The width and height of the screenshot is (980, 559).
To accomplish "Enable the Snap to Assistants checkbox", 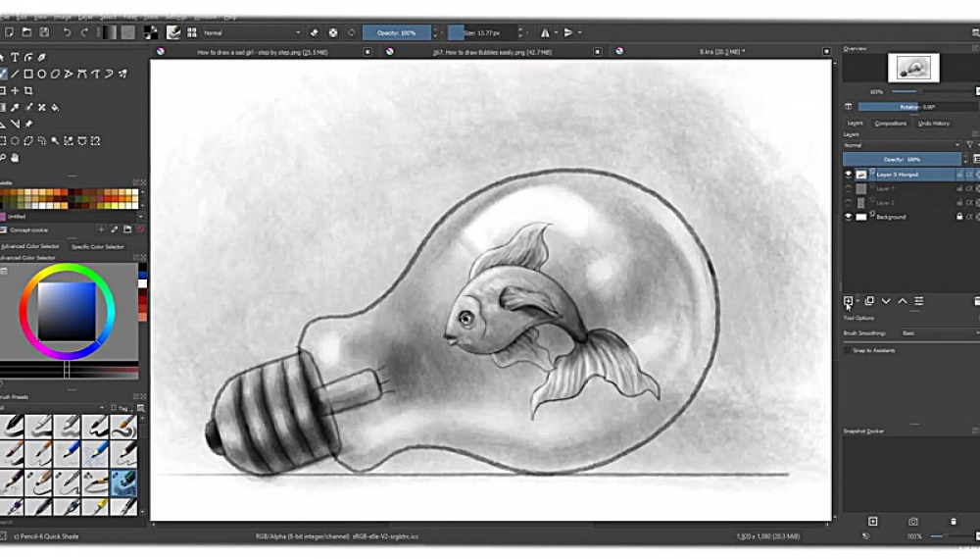I will tap(849, 350).
